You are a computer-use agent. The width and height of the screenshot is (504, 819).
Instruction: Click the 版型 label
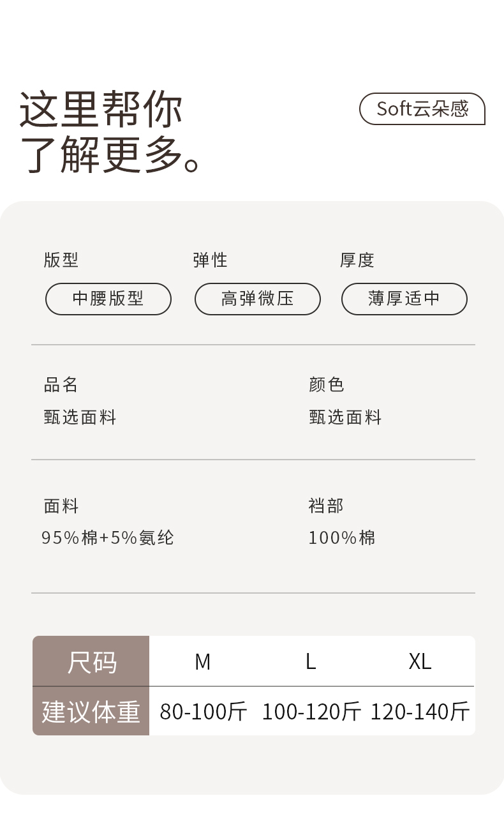61,260
